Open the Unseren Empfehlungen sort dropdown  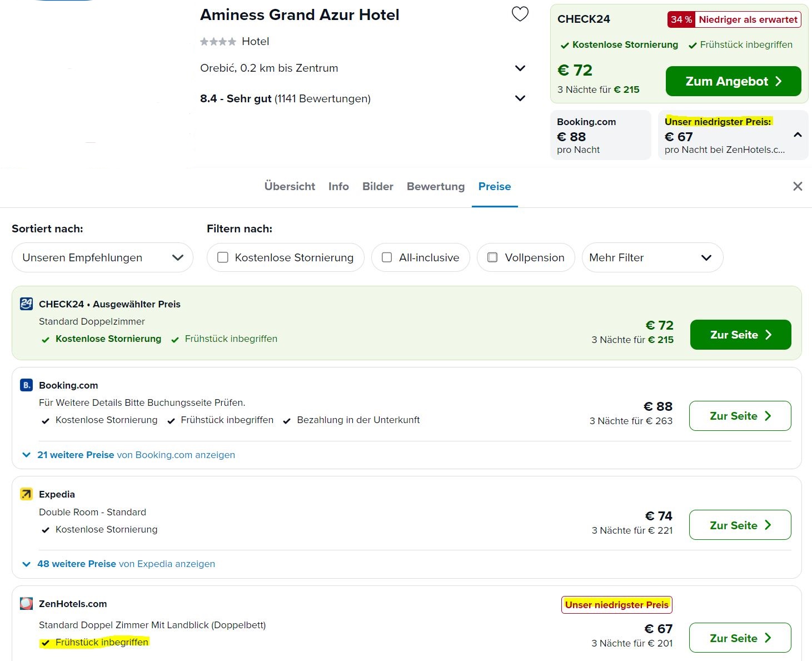tap(102, 257)
